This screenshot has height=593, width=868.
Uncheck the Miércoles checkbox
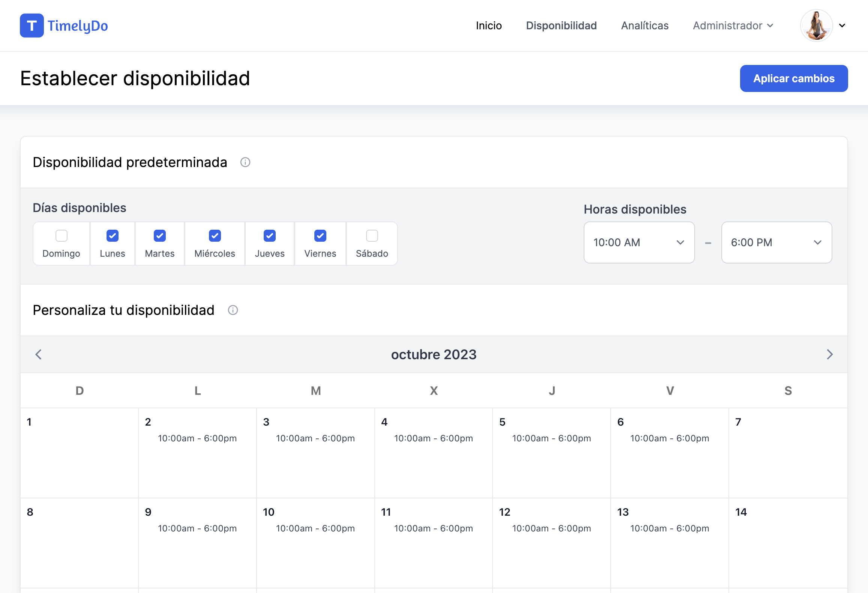coord(215,236)
